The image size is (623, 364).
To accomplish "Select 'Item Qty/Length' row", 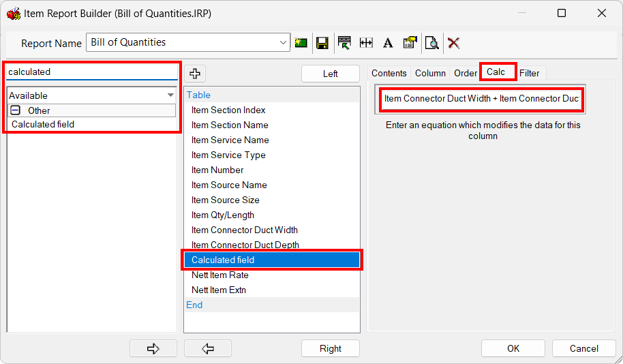I will 272,215.
